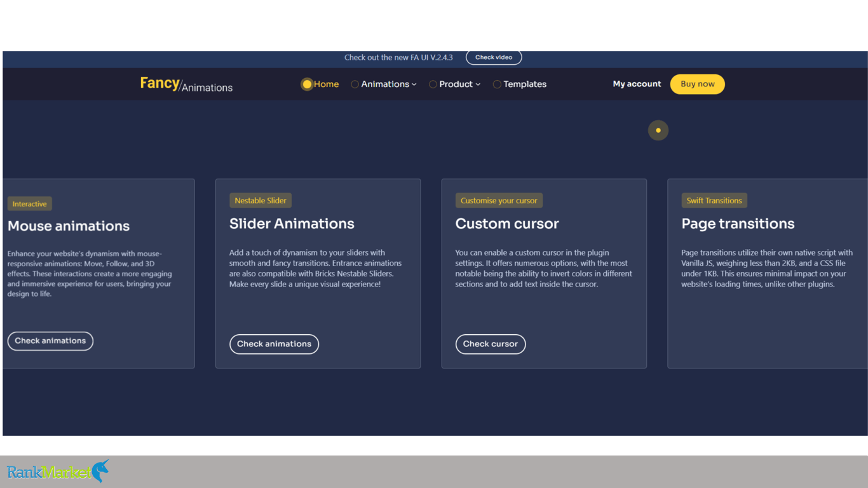Click the Mouse animations heading
868x488 pixels.
[x=69, y=226]
